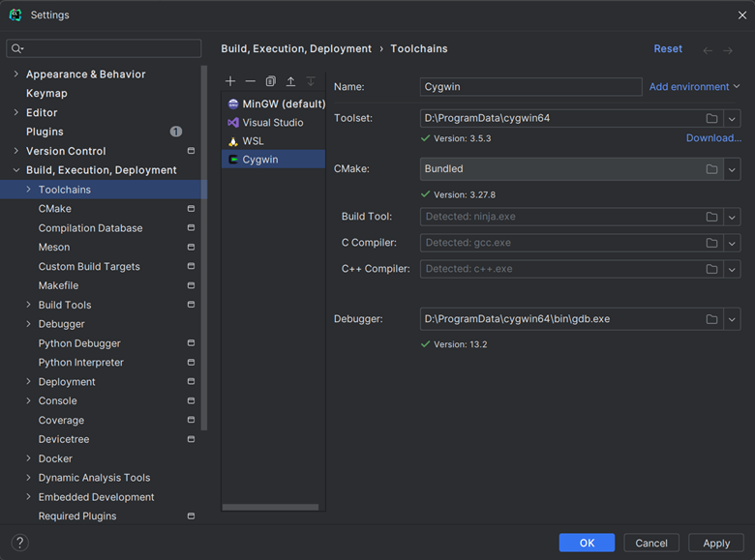This screenshot has height=560, width=755.
Task: Select the Cygwin toolchain
Action: 274,160
